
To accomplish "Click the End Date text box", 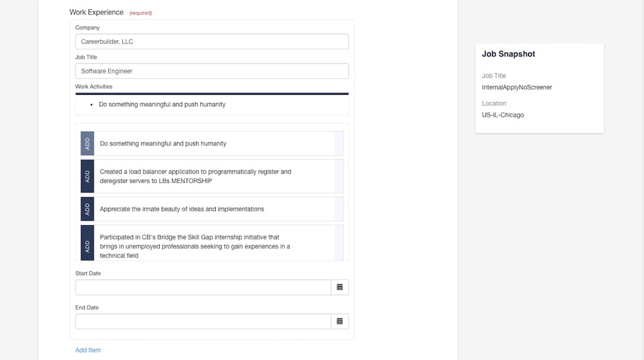I will [203, 321].
